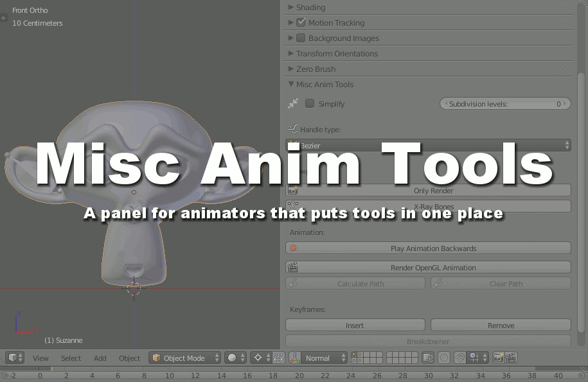Click the curve icon next to Handle type
588x382 pixels.
click(293, 129)
